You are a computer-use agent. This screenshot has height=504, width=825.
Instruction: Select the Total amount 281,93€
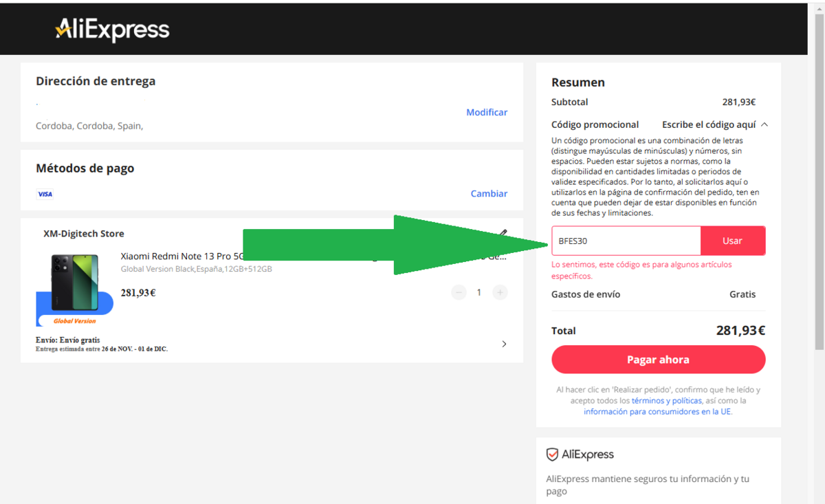point(740,331)
